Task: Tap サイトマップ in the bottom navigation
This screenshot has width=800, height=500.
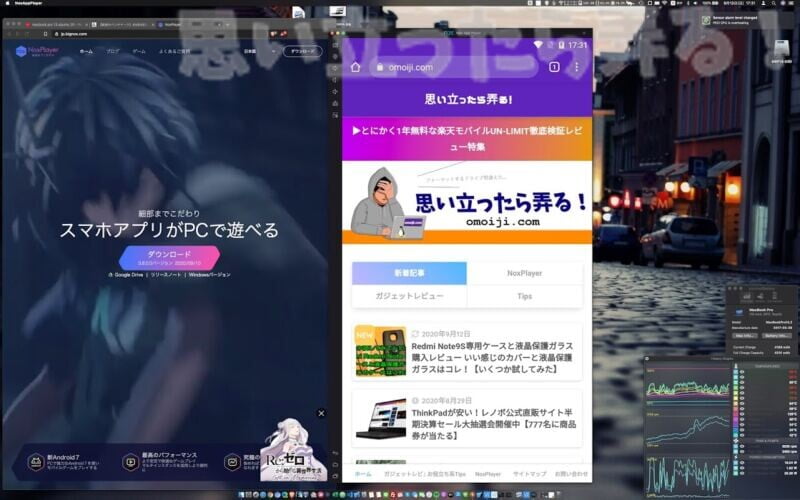Action: coord(529,474)
